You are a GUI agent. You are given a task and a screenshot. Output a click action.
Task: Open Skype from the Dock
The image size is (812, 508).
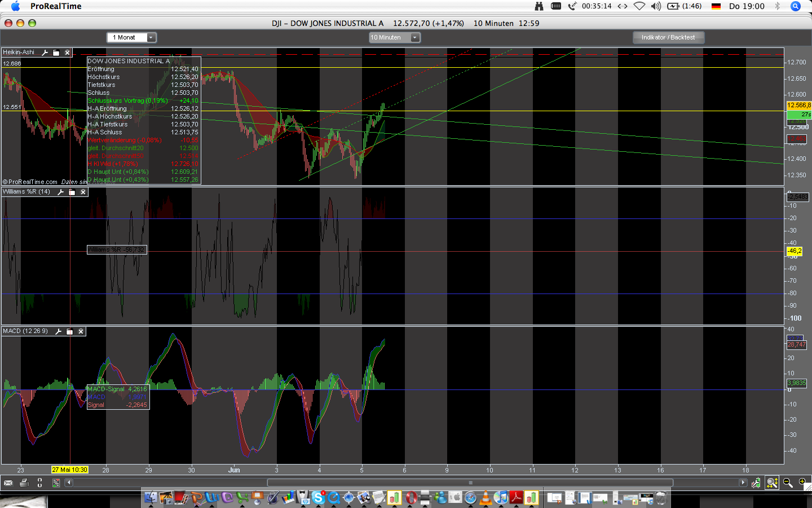[x=319, y=497]
